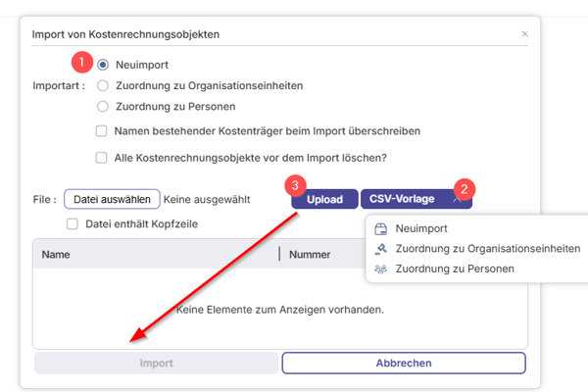Click the Nummer column header
The image size is (588, 392).
pos(310,254)
